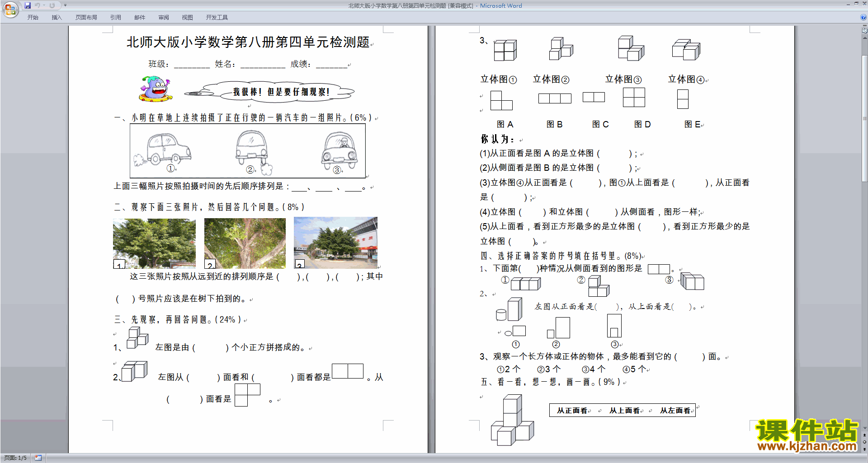Click the 班级 blank line field
The image size is (868, 463).
pos(192,65)
